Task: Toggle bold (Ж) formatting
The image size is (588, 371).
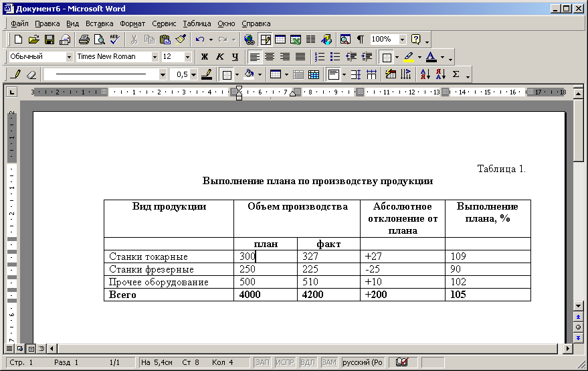Action: point(205,57)
